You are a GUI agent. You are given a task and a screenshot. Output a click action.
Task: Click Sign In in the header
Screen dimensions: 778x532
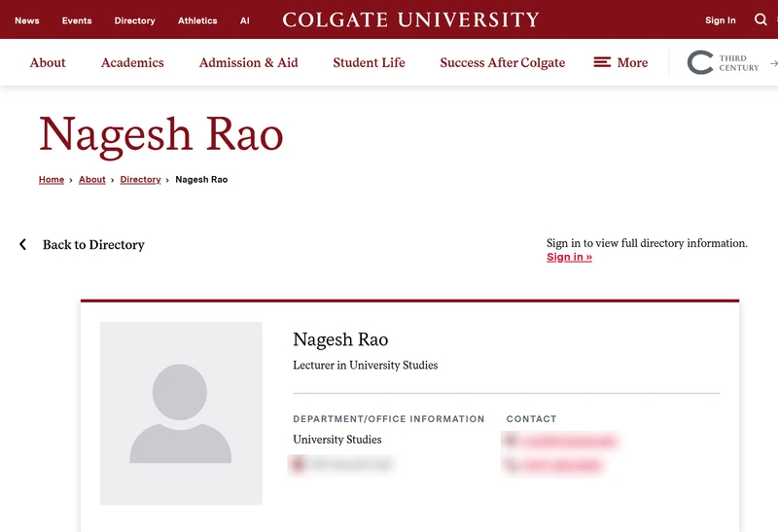(721, 20)
